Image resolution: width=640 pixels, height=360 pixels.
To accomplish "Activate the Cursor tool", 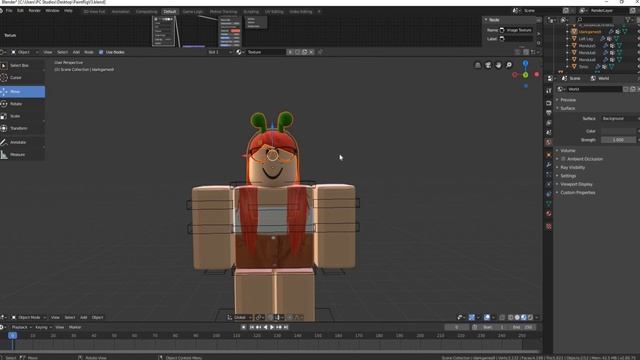I will click(22, 78).
